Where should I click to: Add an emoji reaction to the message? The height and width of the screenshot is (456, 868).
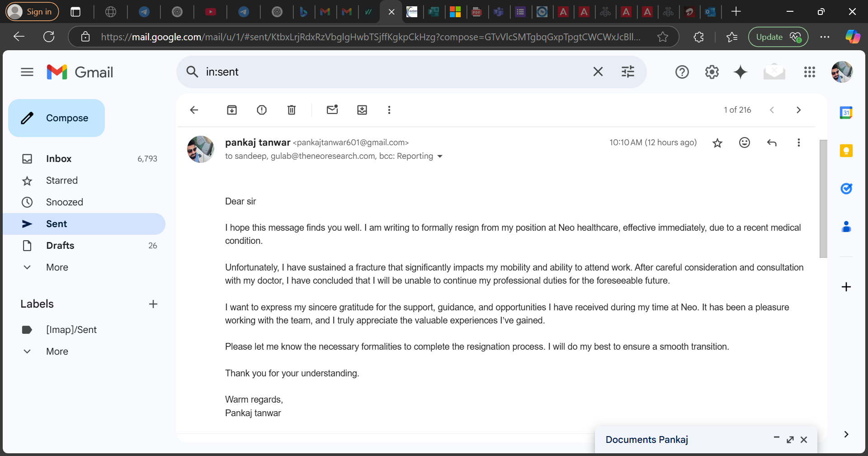pyautogui.click(x=745, y=142)
